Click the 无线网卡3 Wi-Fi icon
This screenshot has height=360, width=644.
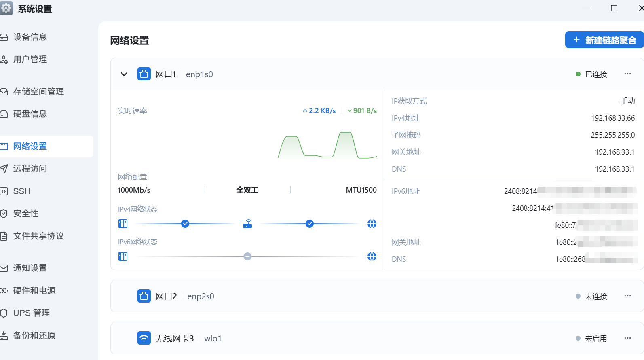coord(144,338)
